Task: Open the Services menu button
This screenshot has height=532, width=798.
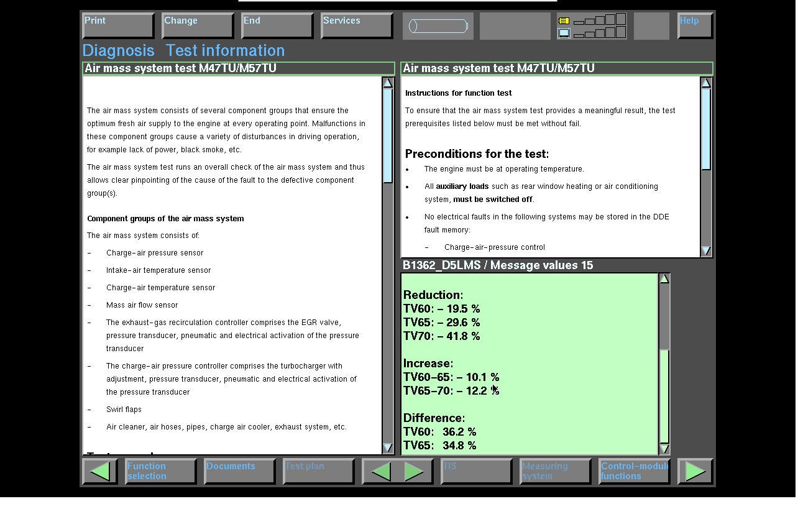Action: (x=357, y=26)
